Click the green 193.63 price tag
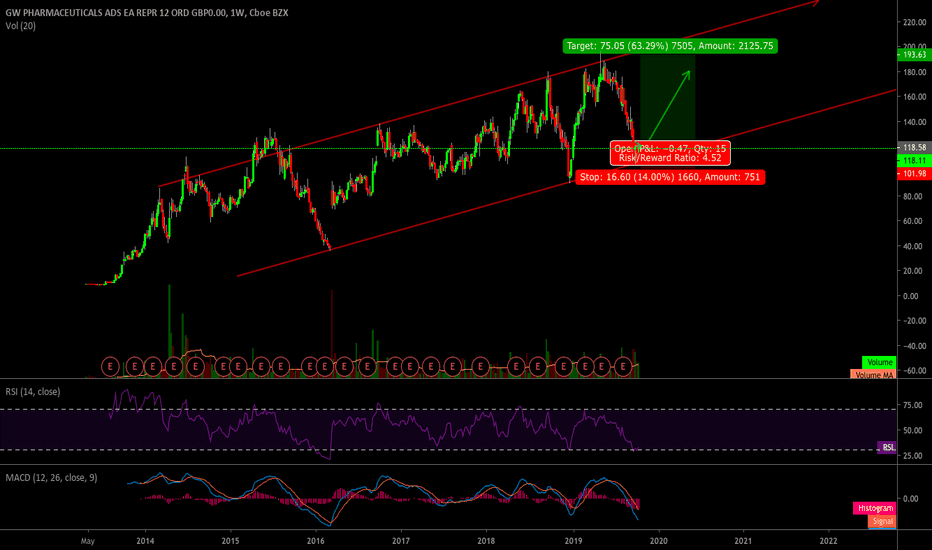The width and height of the screenshot is (932, 550). 914,55
